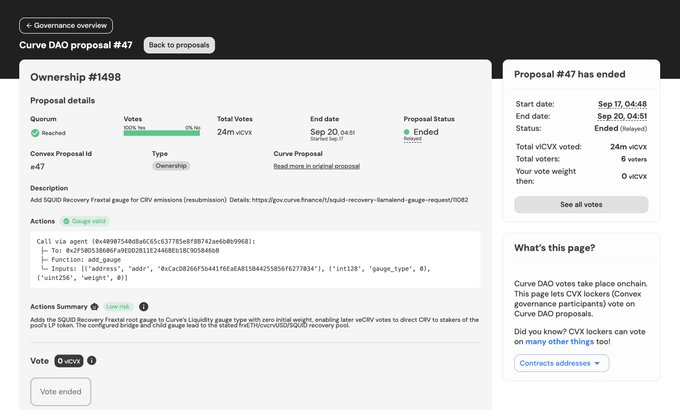Click info icon next to Vote weight
Image resolution: width=680 pixels, height=410 pixels.
(92, 361)
